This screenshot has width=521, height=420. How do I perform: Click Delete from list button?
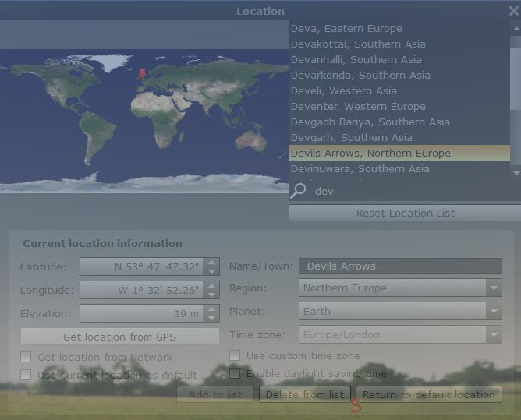pyautogui.click(x=305, y=394)
